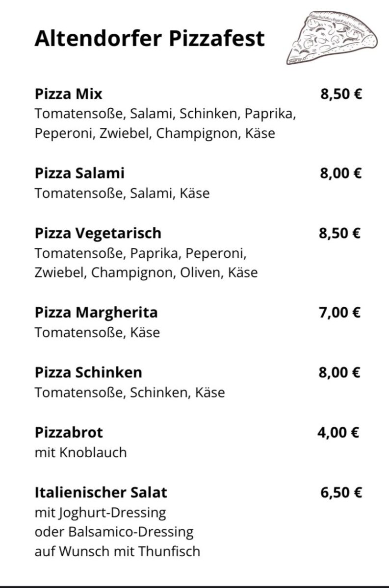
Task: Select the Pizza Margherita title
Action: click(x=96, y=312)
